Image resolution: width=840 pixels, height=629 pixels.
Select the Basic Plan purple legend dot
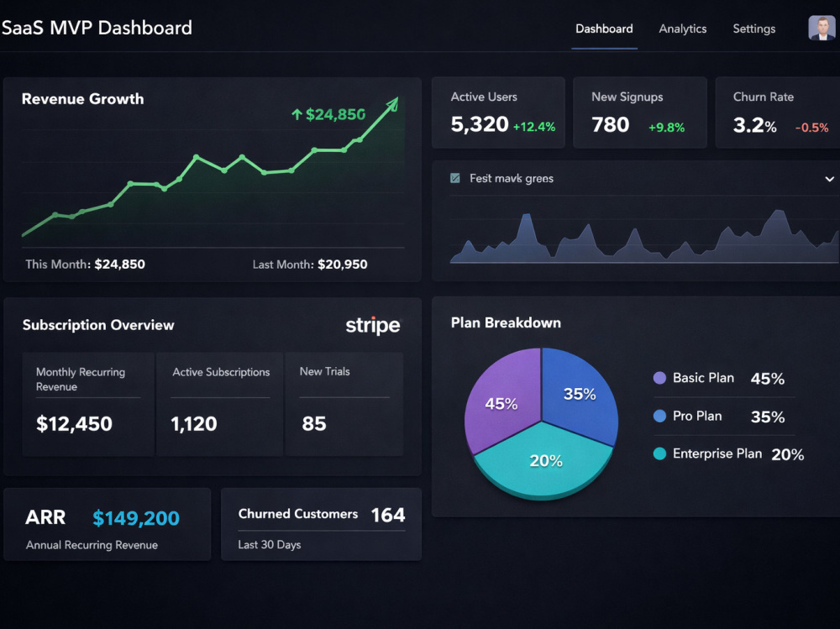(659, 378)
